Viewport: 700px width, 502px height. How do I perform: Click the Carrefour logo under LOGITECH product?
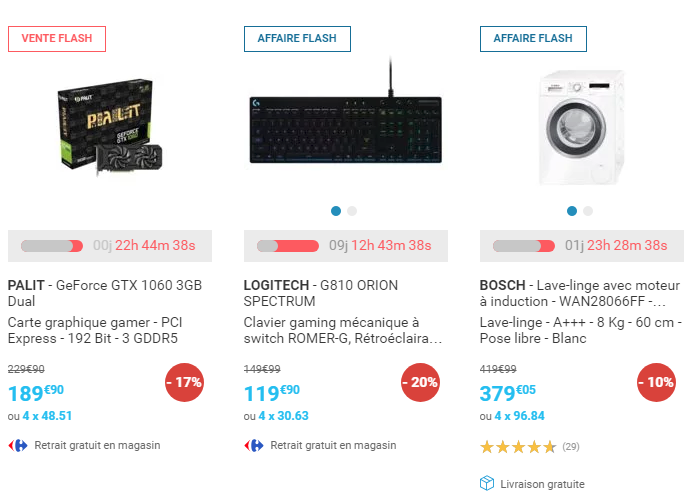254,445
